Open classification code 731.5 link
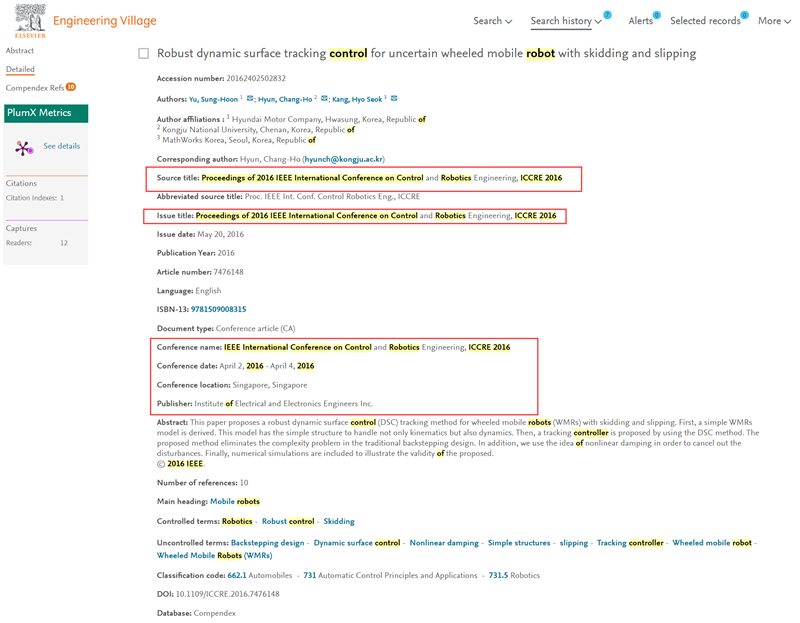 point(498,576)
